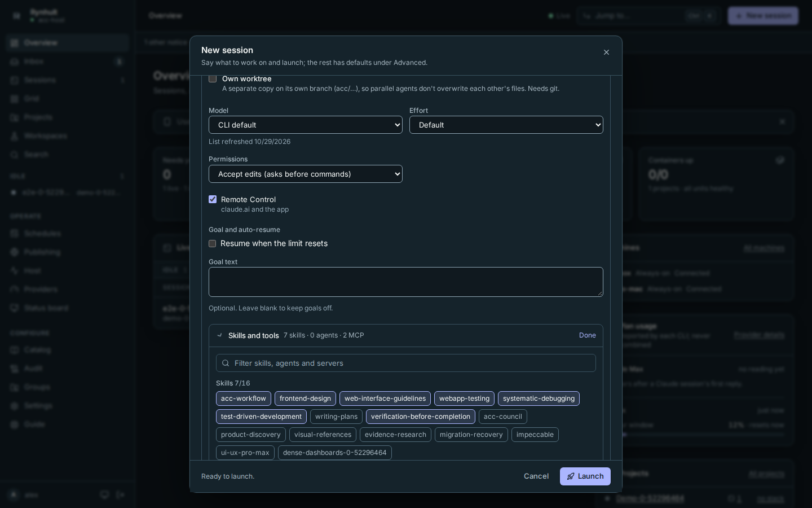Screen dimensions: 812x508
Task: Tick Resume when the limit resets
Action: (x=213, y=244)
